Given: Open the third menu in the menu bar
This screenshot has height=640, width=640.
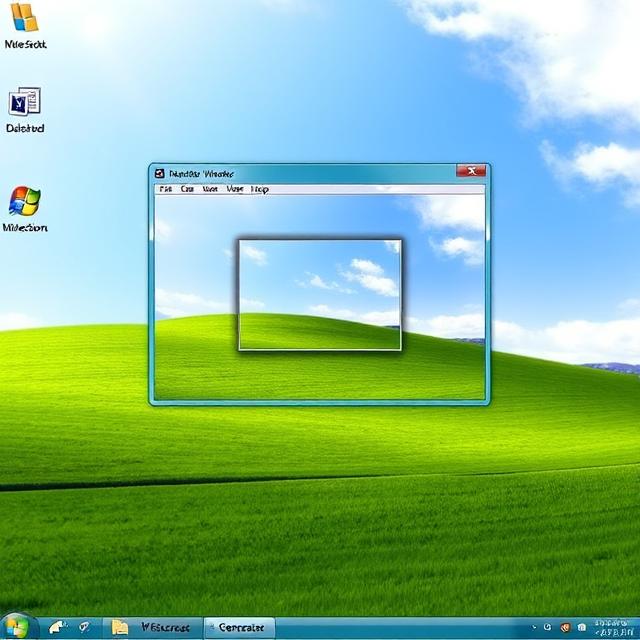Looking at the screenshot, I should point(210,189).
